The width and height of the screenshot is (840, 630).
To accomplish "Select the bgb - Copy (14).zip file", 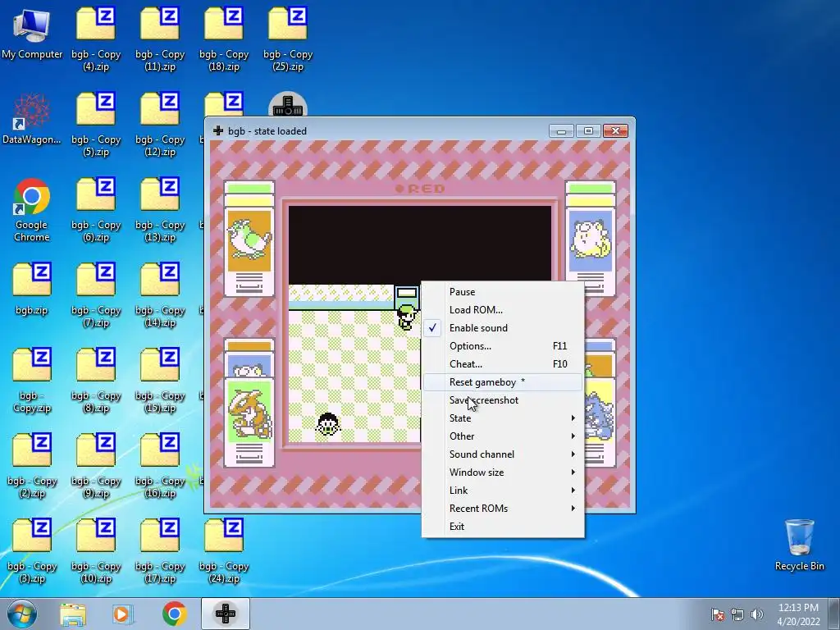I will [160, 295].
